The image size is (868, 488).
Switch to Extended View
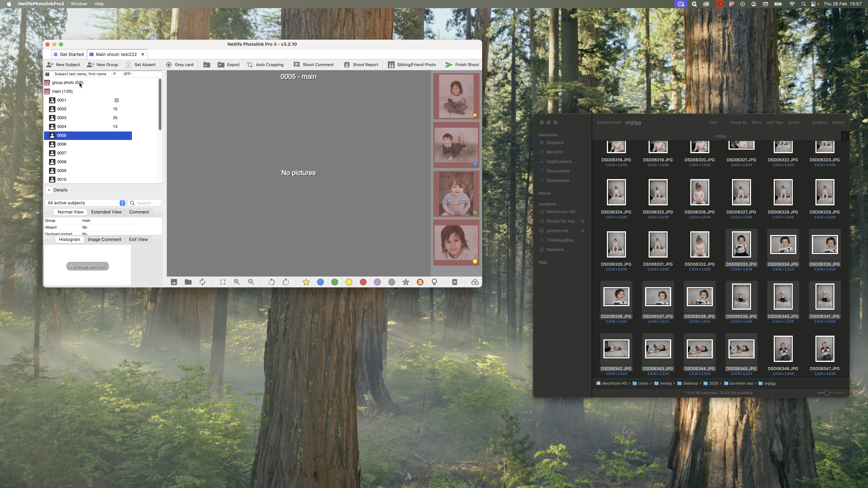click(x=106, y=212)
